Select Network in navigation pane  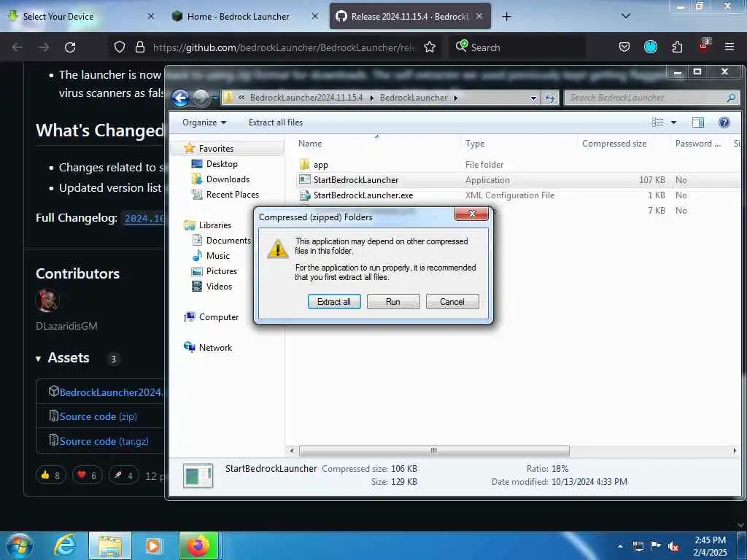tap(215, 347)
